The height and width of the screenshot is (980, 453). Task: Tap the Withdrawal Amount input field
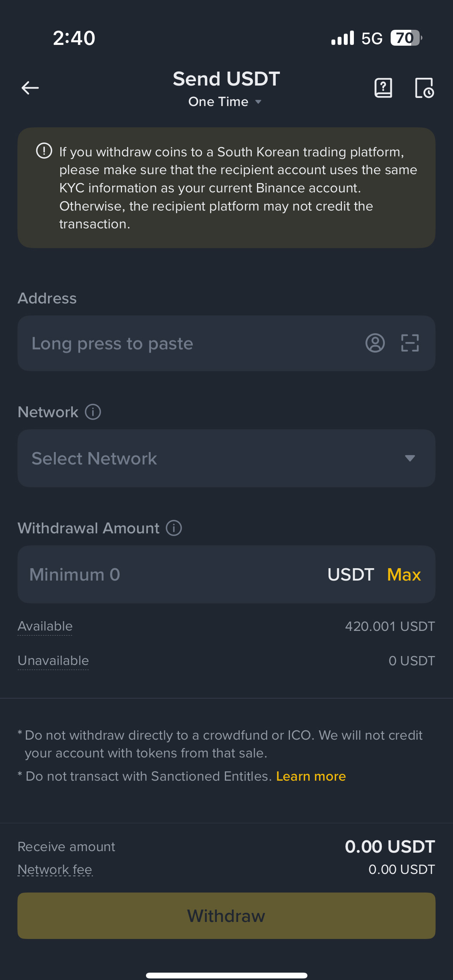[170, 575]
